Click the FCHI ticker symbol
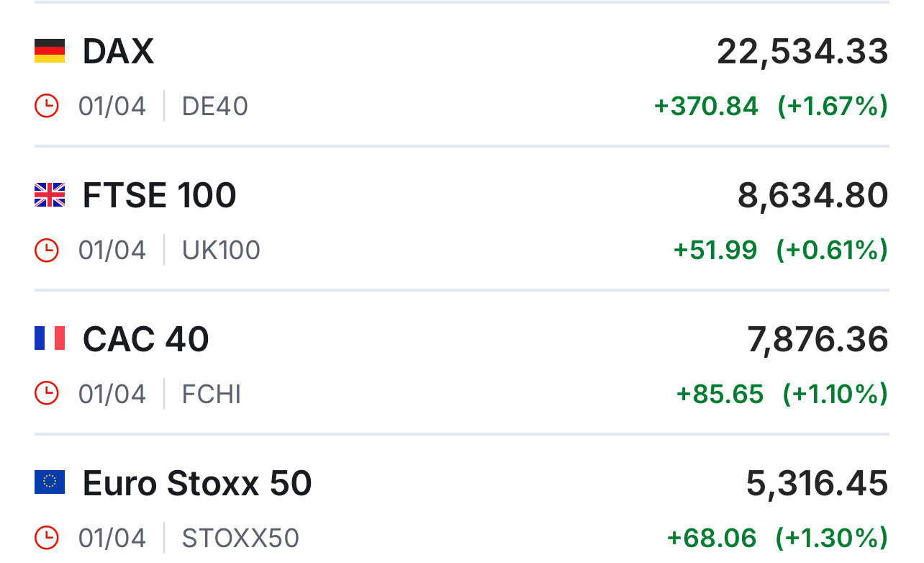924x563 pixels. pos(211,395)
